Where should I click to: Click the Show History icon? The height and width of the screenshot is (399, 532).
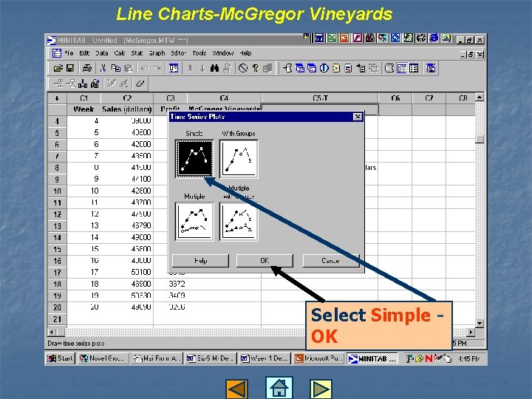point(336,68)
